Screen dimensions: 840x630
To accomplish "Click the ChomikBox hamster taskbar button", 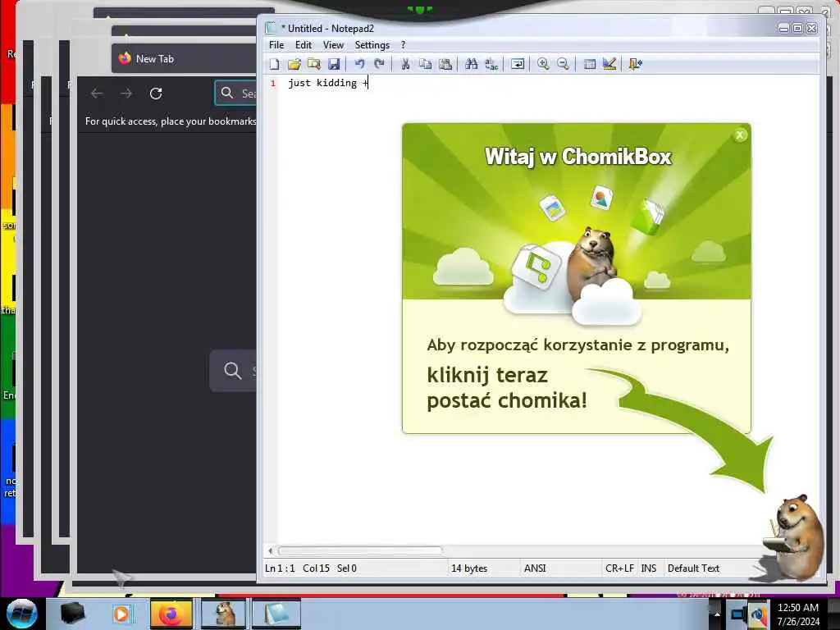I will pos(223,614).
